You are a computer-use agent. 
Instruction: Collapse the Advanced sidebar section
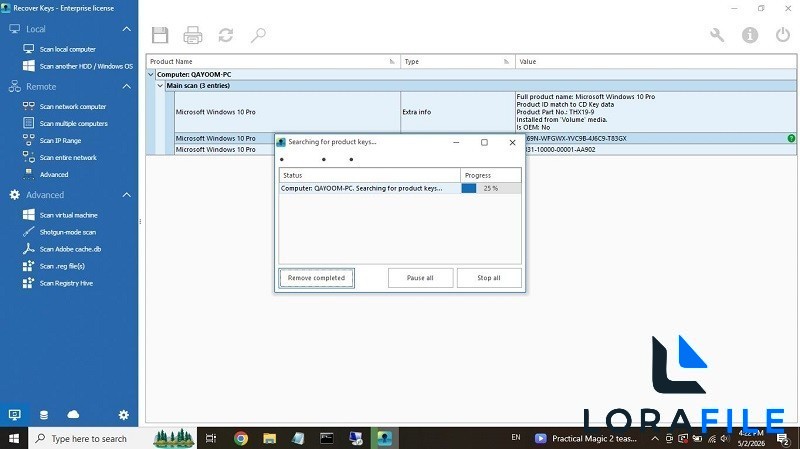coord(127,195)
